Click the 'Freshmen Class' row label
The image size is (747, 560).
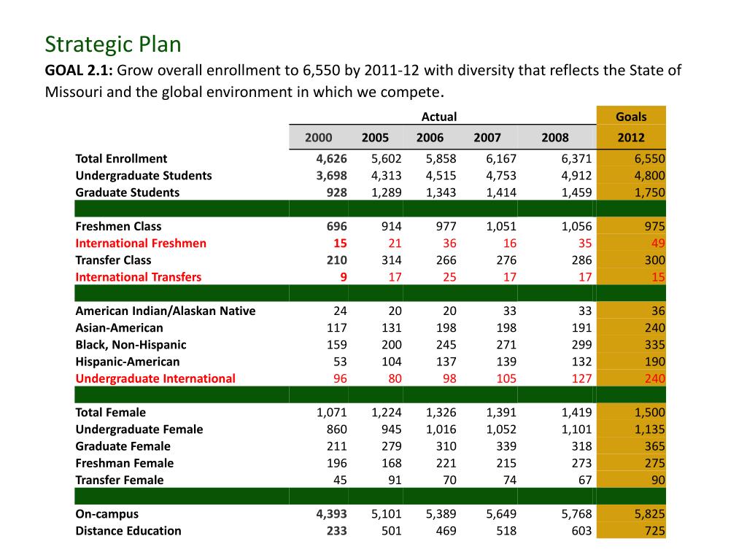point(118,226)
